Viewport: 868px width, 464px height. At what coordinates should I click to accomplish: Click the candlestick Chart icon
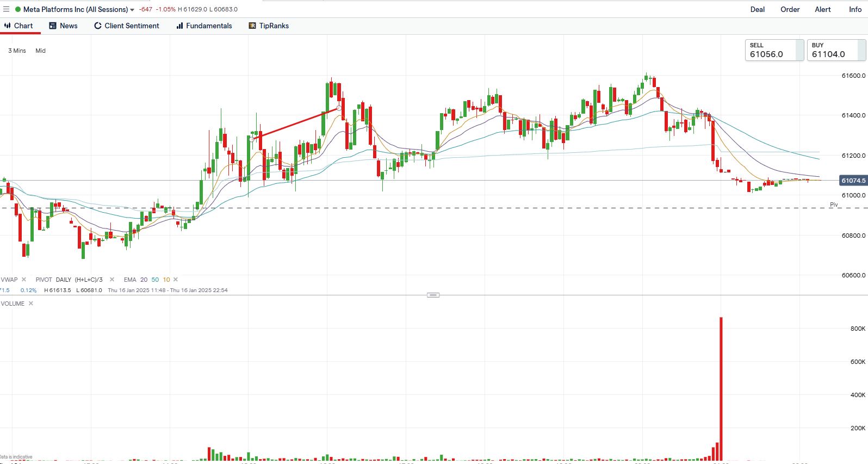tap(8, 26)
